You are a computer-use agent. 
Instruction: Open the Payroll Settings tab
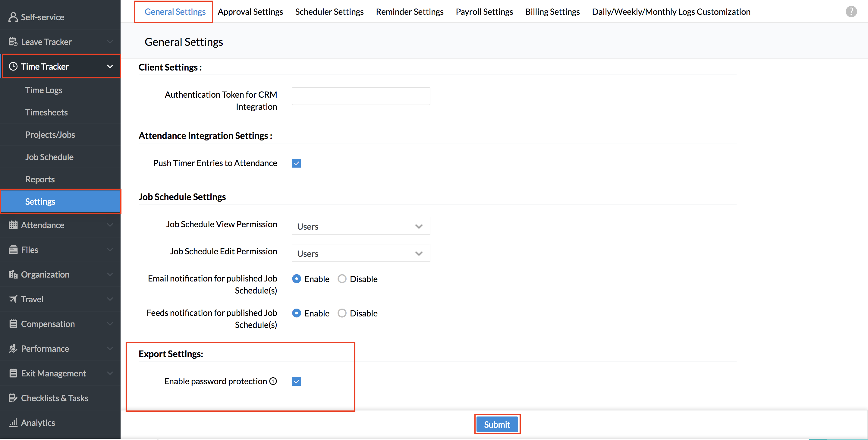click(x=484, y=12)
